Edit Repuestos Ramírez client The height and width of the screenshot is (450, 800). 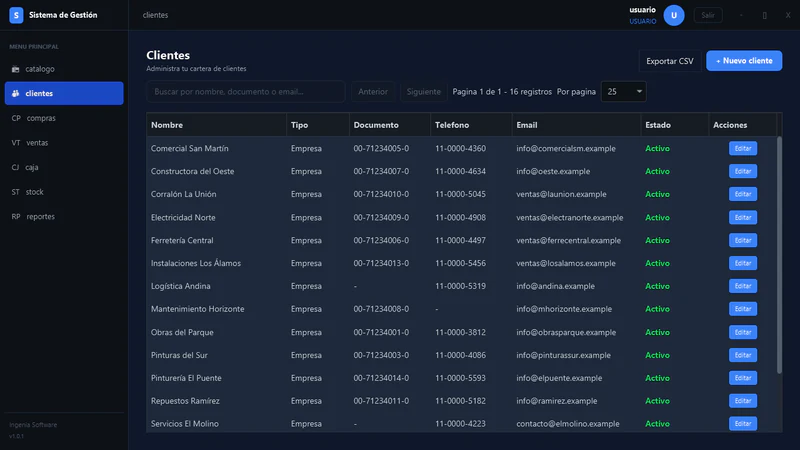(x=743, y=401)
